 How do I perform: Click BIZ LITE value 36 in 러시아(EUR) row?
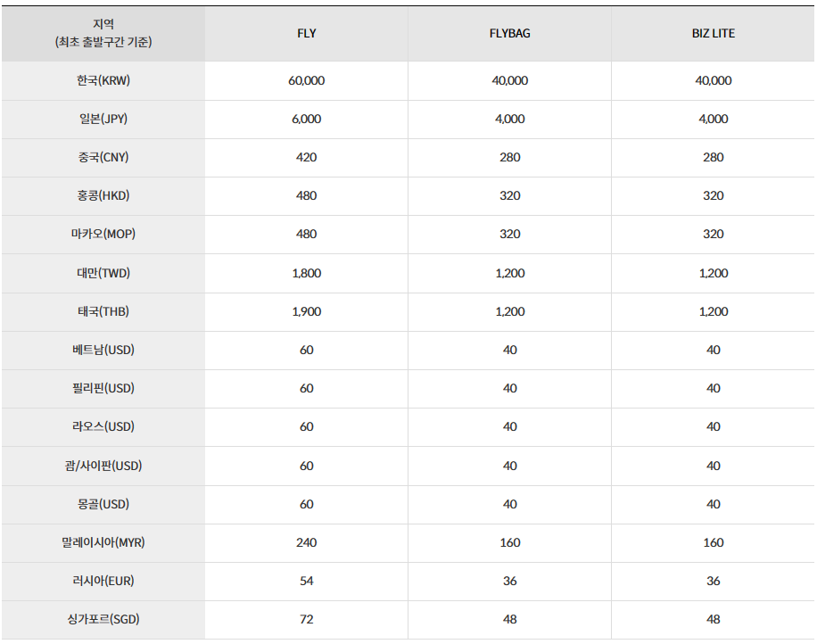(x=714, y=581)
